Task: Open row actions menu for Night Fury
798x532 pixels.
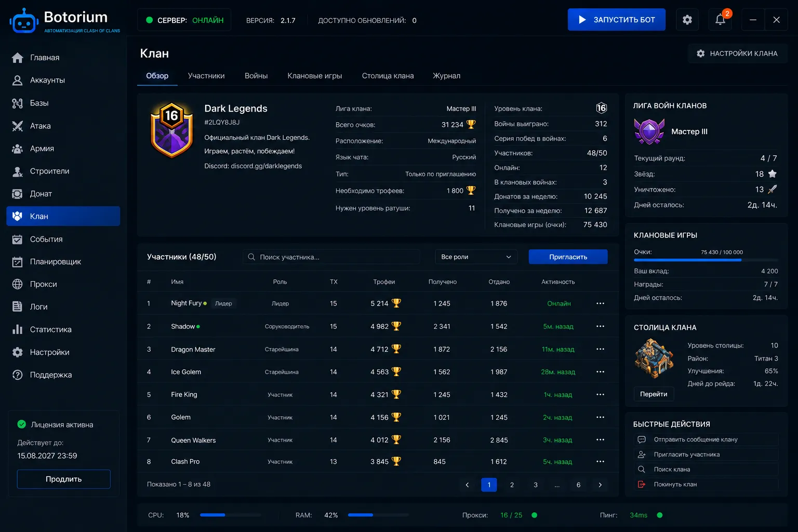Action: click(600, 303)
